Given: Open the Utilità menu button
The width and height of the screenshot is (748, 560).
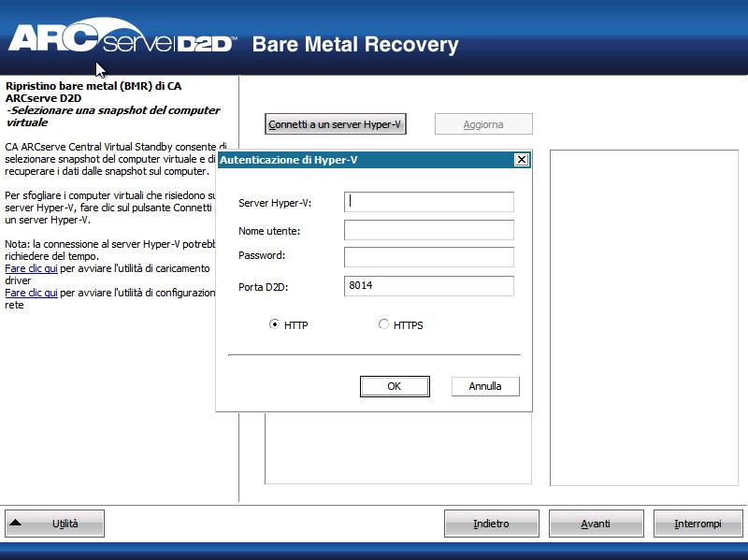Looking at the screenshot, I should (54, 524).
